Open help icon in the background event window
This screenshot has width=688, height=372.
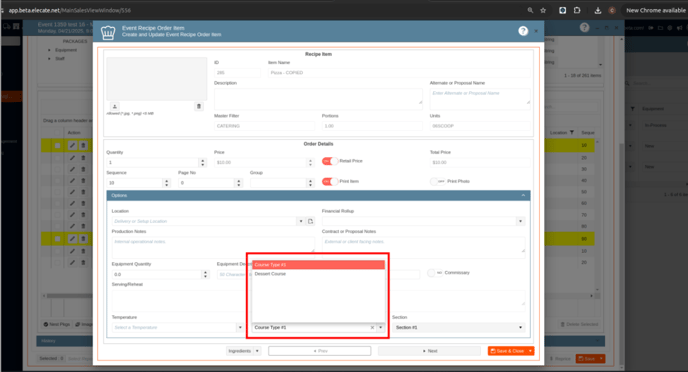pos(584,27)
